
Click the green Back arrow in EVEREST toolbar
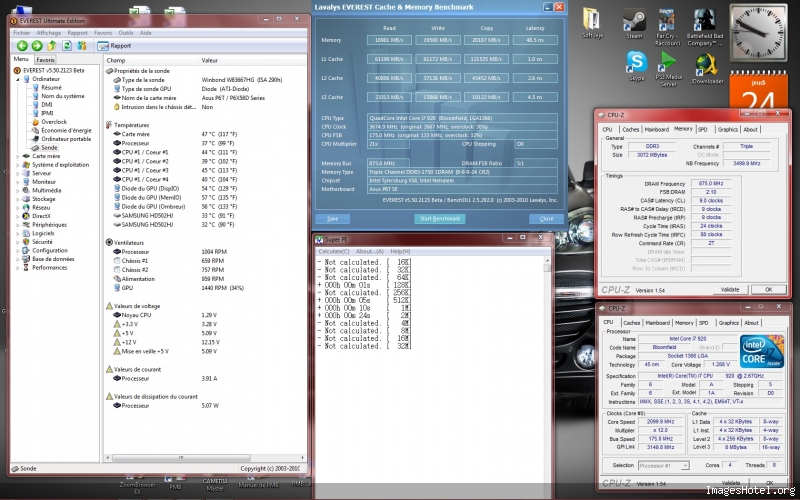pyautogui.click(x=21, y=45)
